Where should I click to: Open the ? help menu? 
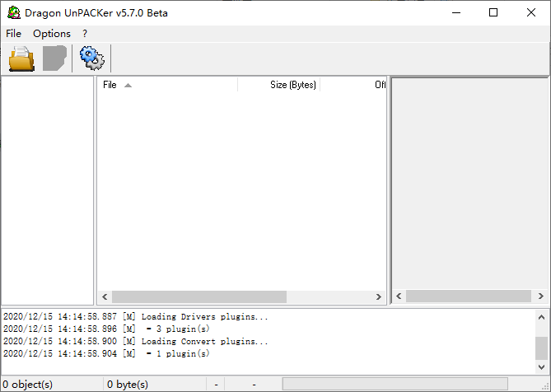coord(85,34)
